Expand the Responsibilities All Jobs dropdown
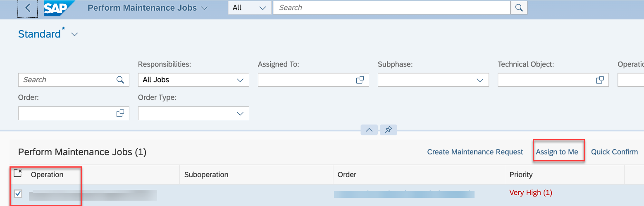This screenshot has height=206, width=644. [240, 80]
